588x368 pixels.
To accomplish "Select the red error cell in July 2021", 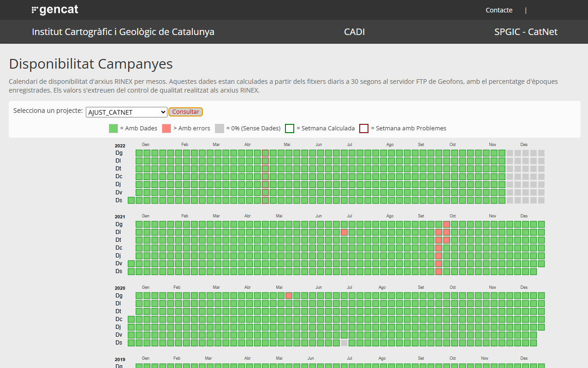I will click(x=344, y=232).
